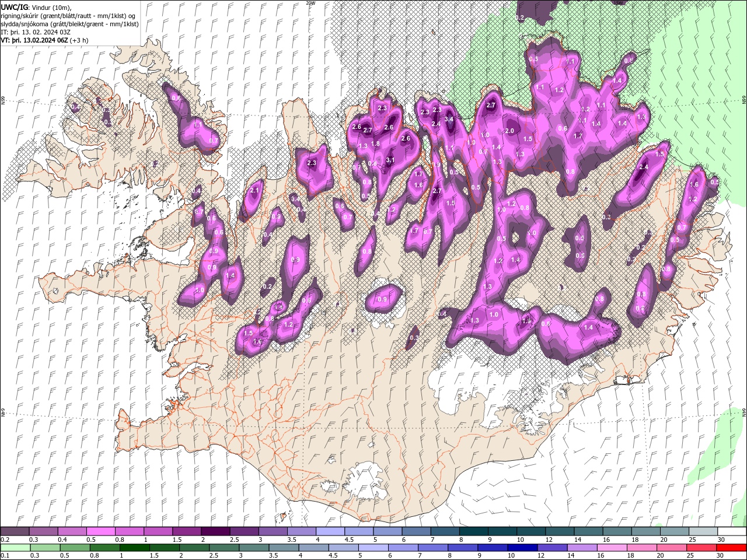Click the 'rigning/skúrir' legend description line
Viewport: 747px width, 560px height.
[x=69, y=16]
